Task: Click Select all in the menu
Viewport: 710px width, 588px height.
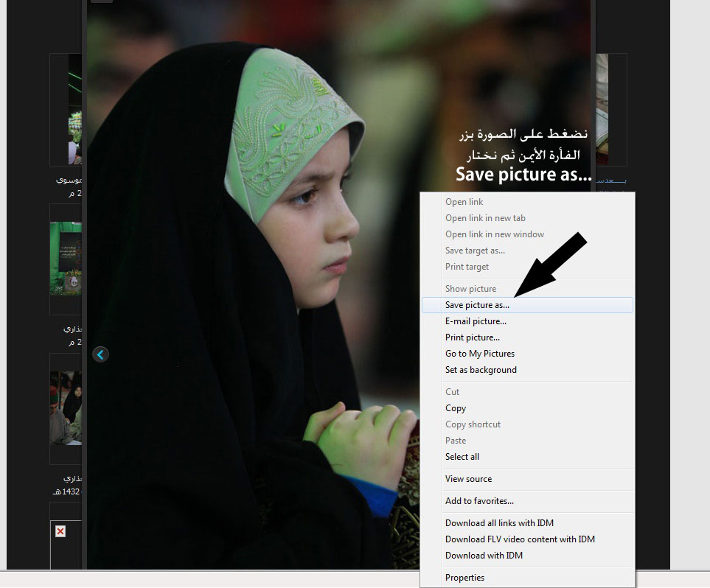Action: coord(462,456)
